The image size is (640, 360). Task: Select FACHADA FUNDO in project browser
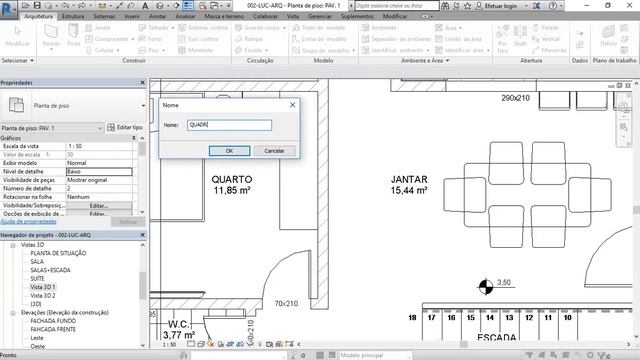[53, 321]
